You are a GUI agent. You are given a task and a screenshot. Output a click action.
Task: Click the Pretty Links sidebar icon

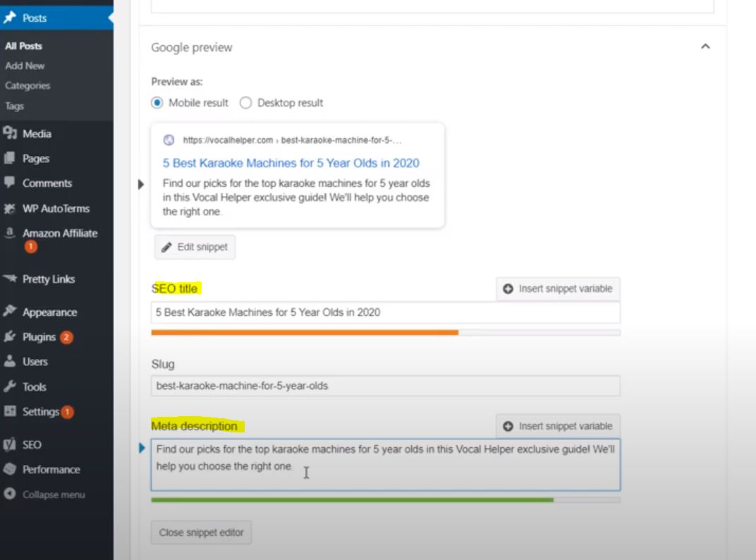click(x=13, y=279)
